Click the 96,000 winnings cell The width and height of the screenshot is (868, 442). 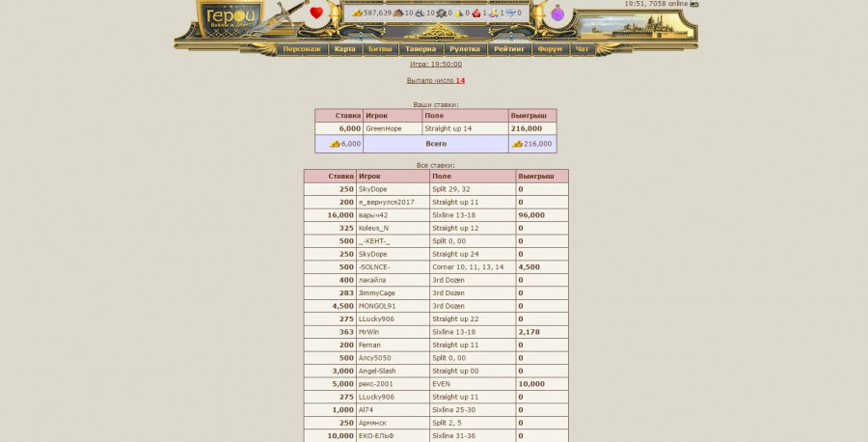pos(542,215)
